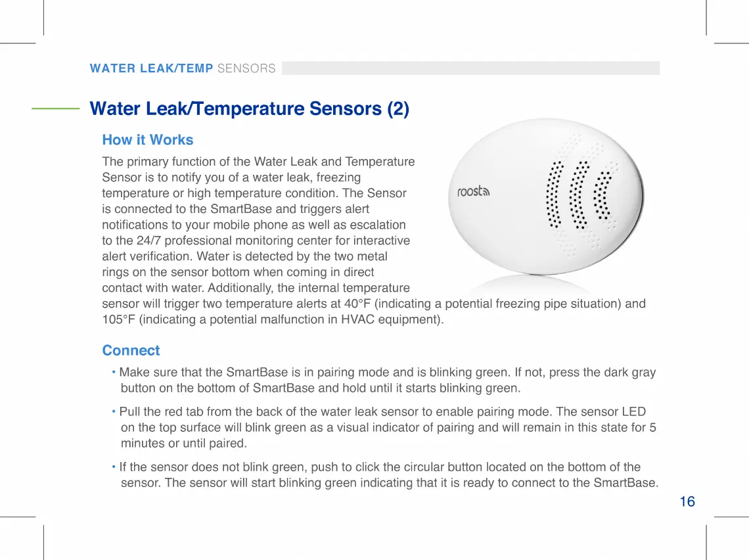Image resolution: width=749 pixels, height=560 pixels.
Task: Click the "The primary function" paragraph opening line
Action: [258, 162]
